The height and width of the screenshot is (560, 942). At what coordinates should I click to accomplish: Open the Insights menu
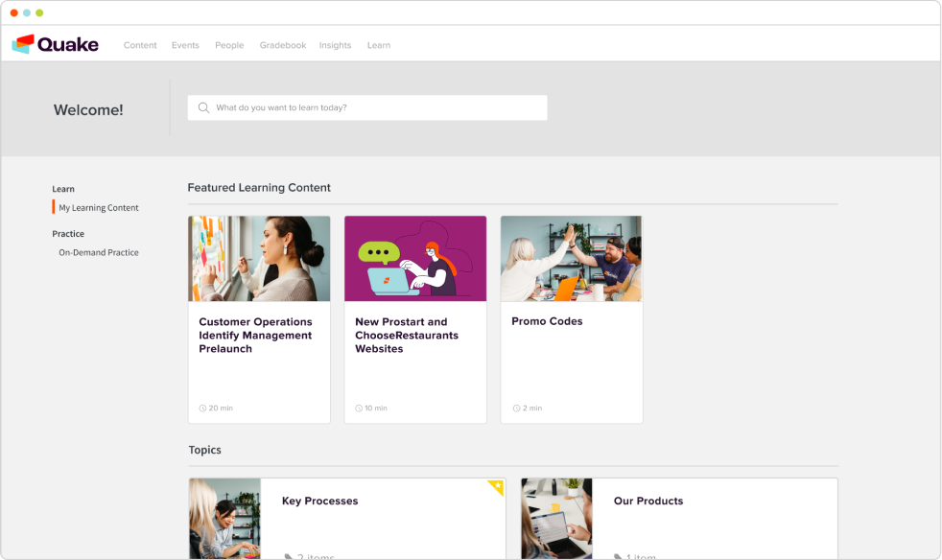(335, 45)
